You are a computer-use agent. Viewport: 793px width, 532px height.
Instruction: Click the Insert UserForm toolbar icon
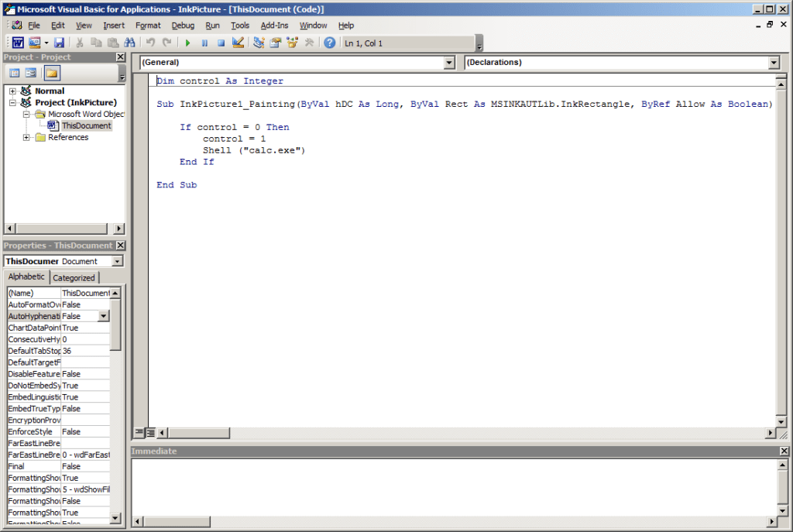(34, 43)
